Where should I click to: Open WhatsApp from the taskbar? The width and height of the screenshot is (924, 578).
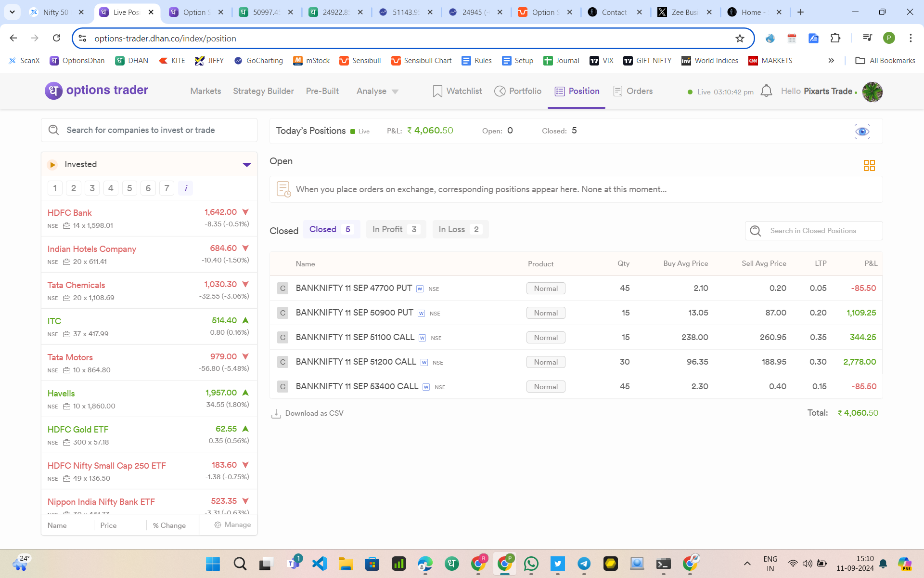point(531,564)
